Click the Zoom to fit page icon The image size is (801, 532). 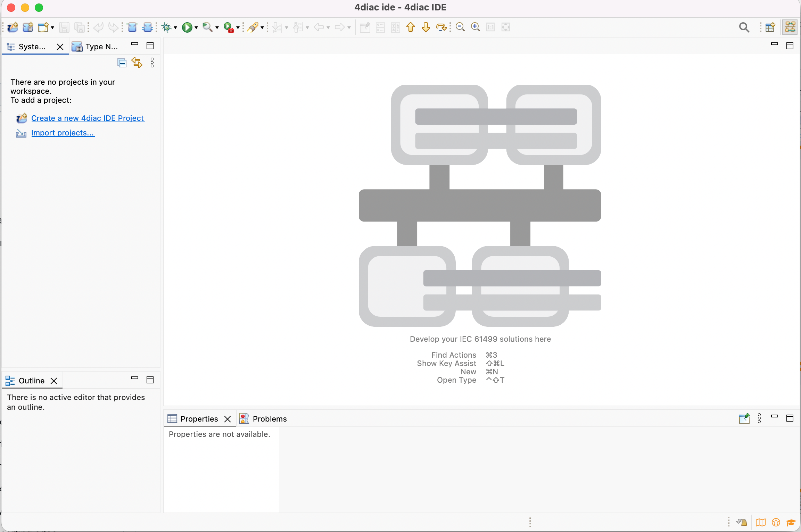(506, 27)
